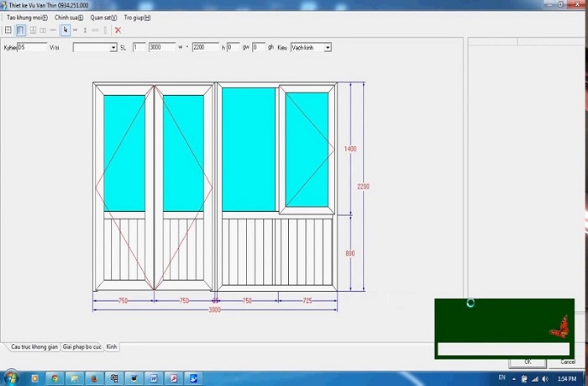Open the Quan sat menu
This screenshot has height=386, width=588.
tap(103, 18)
